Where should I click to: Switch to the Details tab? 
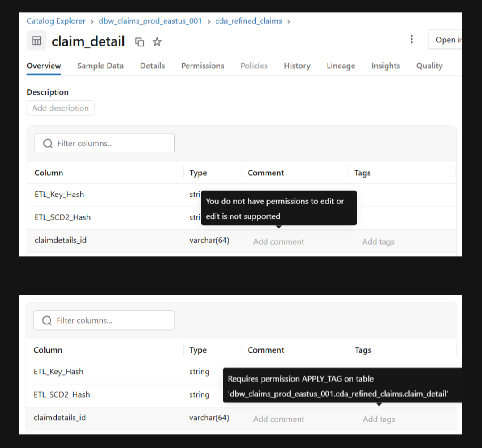tap(153, 66)
